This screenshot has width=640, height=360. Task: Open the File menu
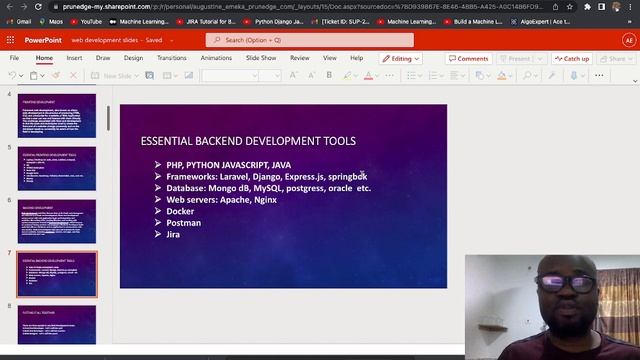click(14, 58)
